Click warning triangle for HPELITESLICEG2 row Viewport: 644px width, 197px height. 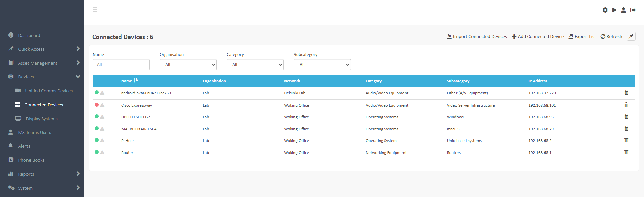[x=102, y=117]
